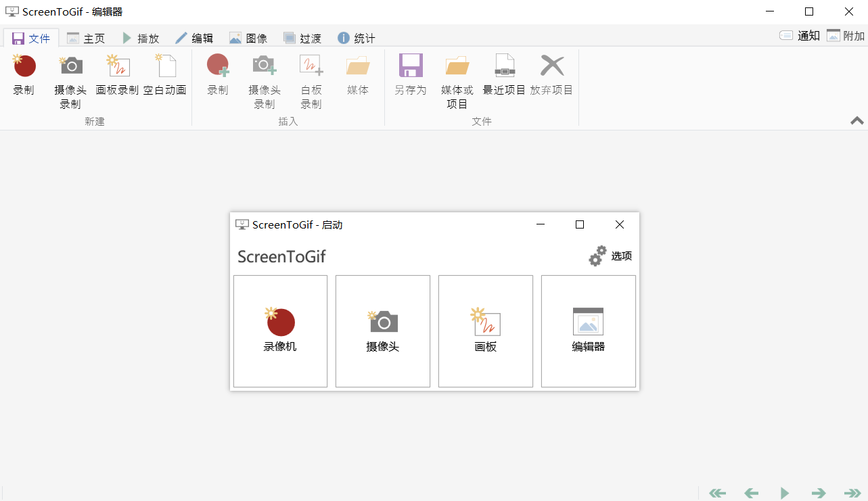The width and height of the screenshot is (868, 501).
Task: Open the 附加 extras button
Action: 846,36
